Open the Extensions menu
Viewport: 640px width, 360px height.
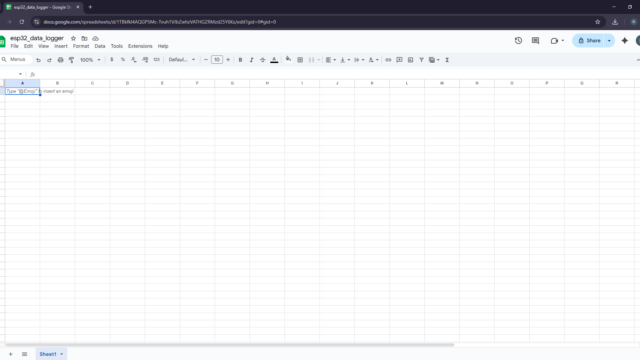point(140,46)
